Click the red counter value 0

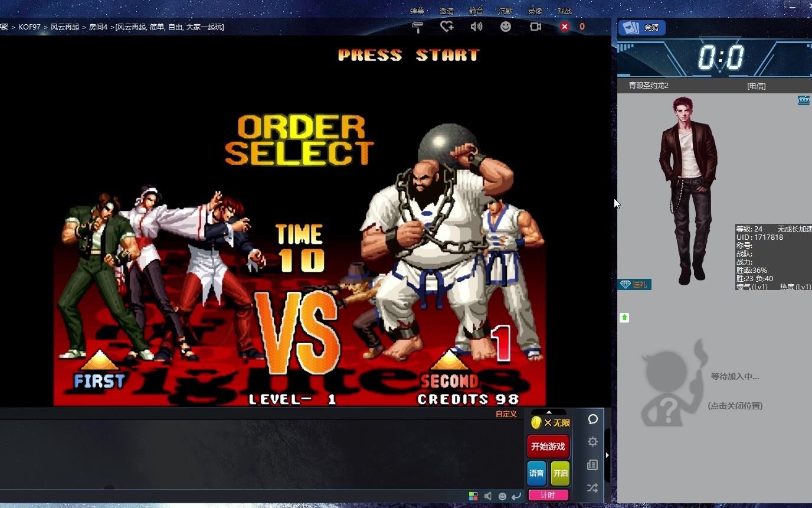tap(582, 27)
